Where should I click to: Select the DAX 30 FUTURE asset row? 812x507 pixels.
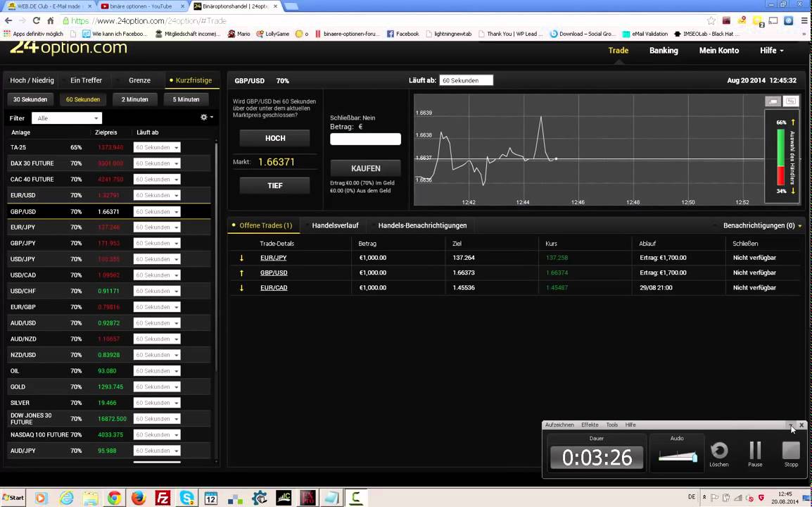tap(109, 163)
